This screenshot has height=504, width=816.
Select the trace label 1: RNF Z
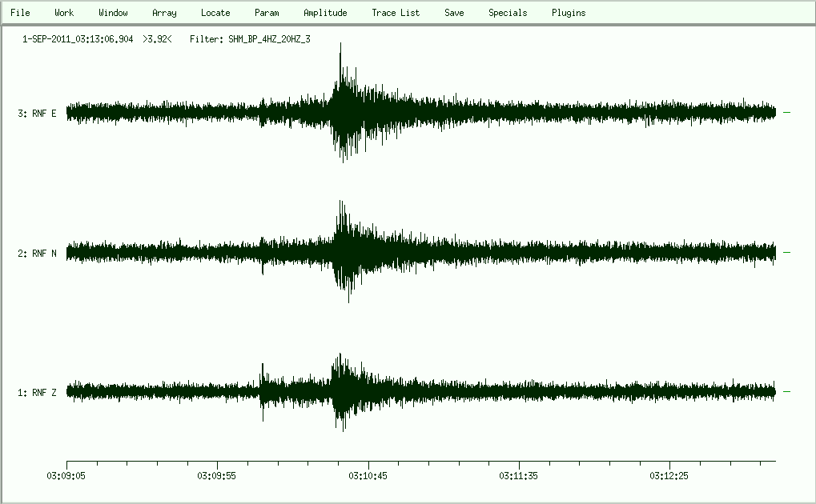pyautogui.click(x=37, y=393)
